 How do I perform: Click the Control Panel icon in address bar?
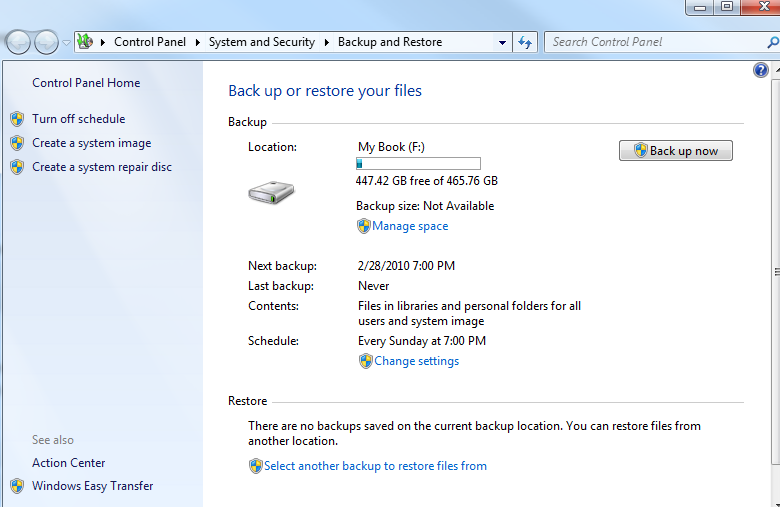tap(86, 42)
